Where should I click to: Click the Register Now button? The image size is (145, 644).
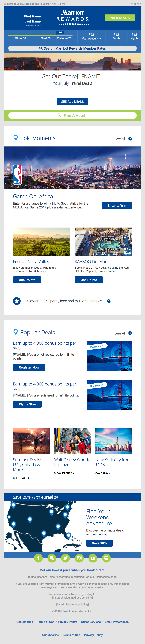(29, 367)
